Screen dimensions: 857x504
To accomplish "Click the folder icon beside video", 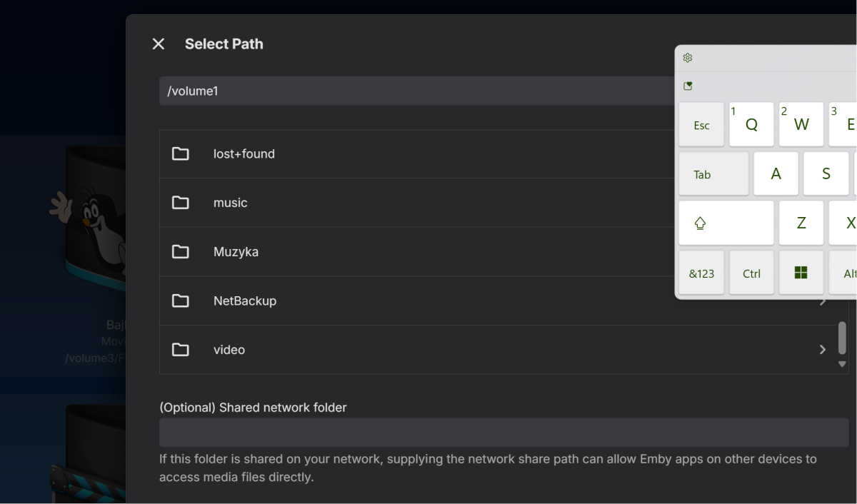I will 181,350.
